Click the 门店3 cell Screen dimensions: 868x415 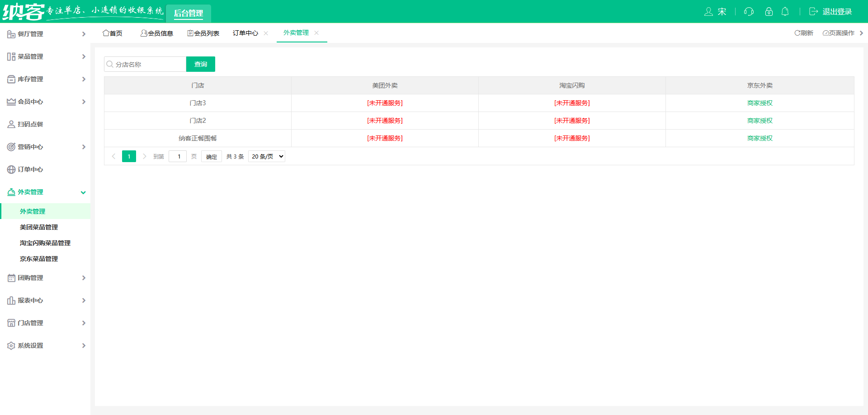[198, 103]
